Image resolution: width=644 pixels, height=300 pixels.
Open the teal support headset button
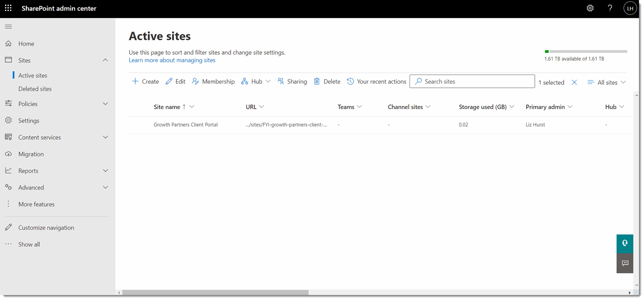tap(625, 244)
